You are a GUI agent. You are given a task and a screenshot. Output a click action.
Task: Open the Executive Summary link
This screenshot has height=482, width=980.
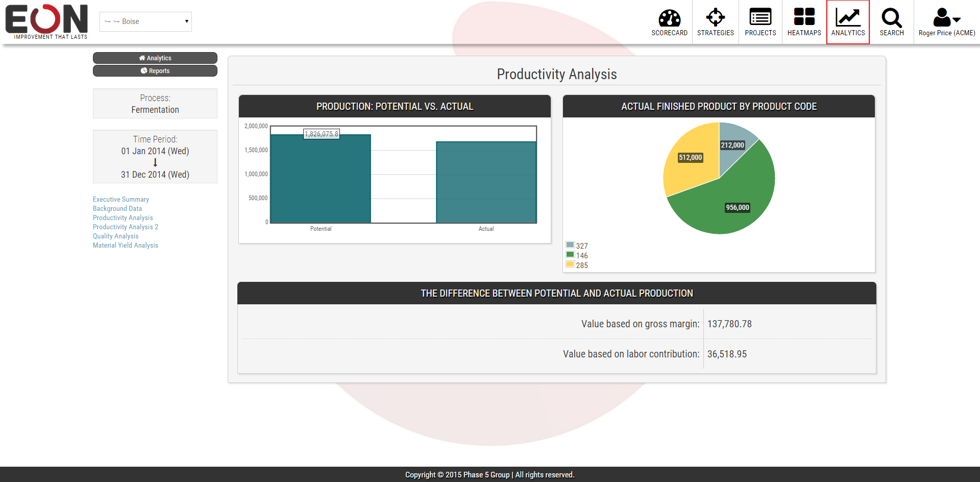(x=121, y=199)
